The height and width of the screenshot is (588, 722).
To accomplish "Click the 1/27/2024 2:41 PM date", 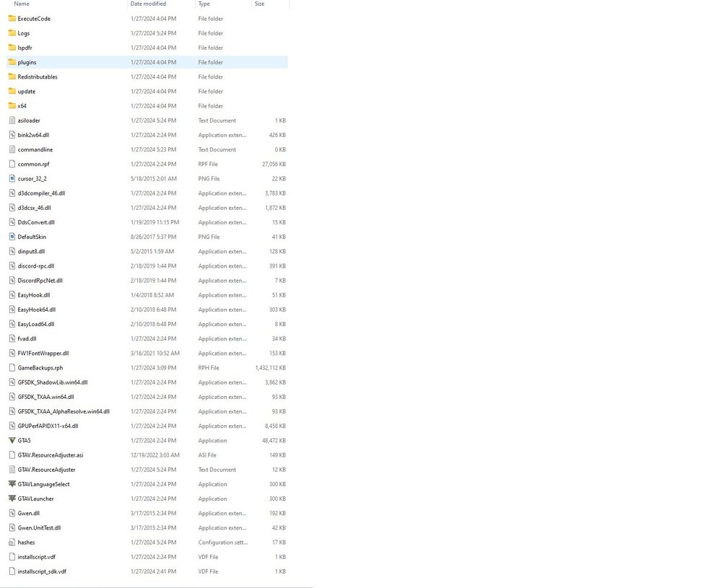I will [x=153, y=571].
